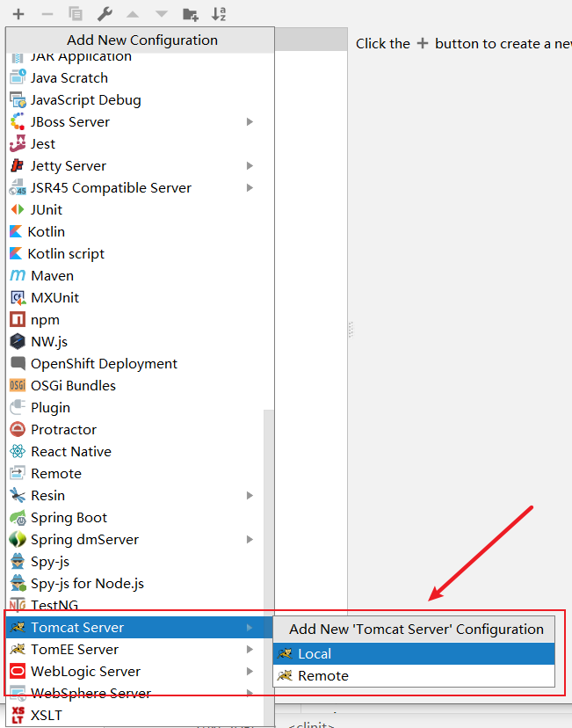Click the NW.js hexagon icon
The image size is (572, 728).
(18, 341)
